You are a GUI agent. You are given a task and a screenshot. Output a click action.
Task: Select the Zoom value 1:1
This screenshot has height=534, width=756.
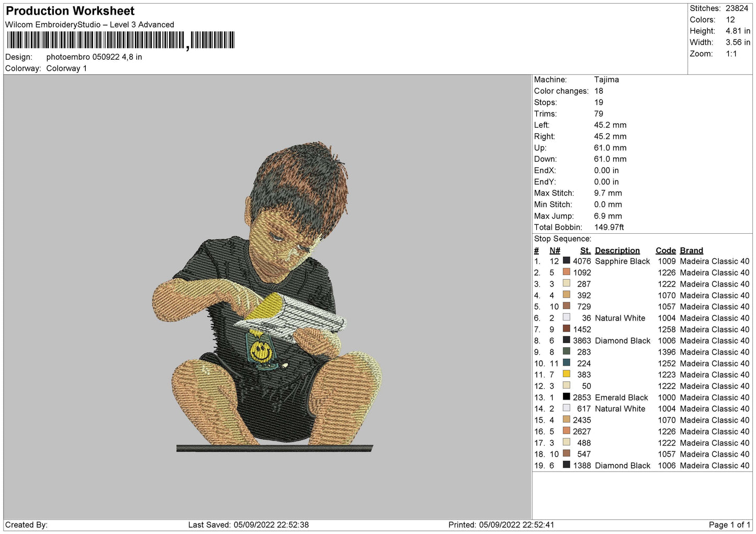click(731, 54)
